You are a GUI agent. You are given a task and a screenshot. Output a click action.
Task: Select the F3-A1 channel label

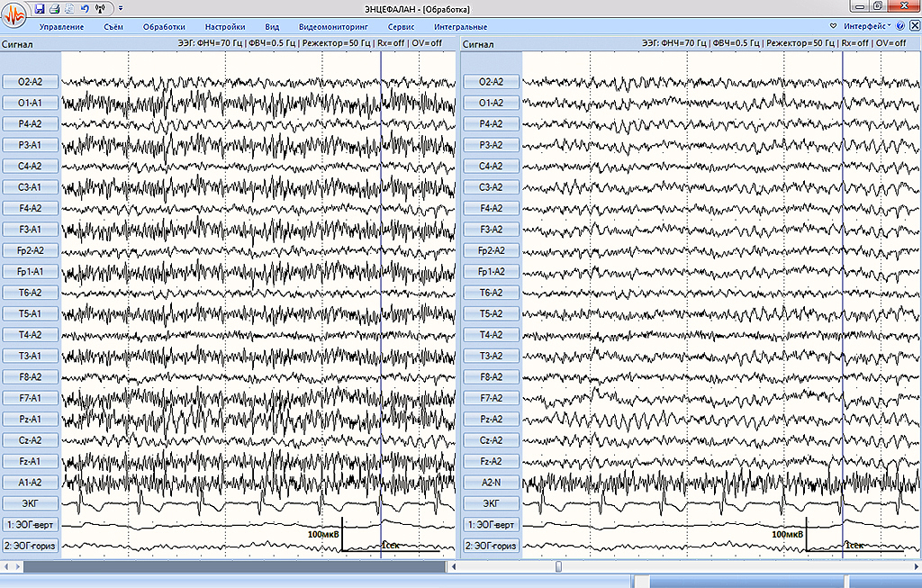tap(31, 230)
